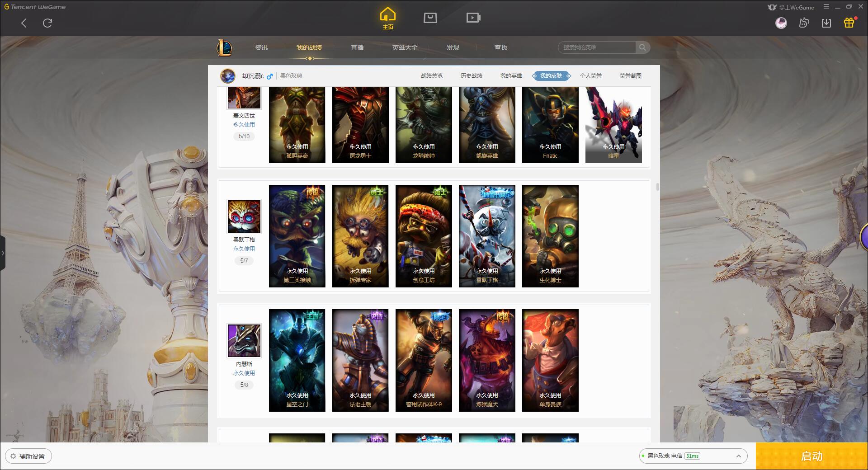Viewport: 868px width, 470px height.
Task: Click the Tencent WeGame title logo
Action: 35,7
